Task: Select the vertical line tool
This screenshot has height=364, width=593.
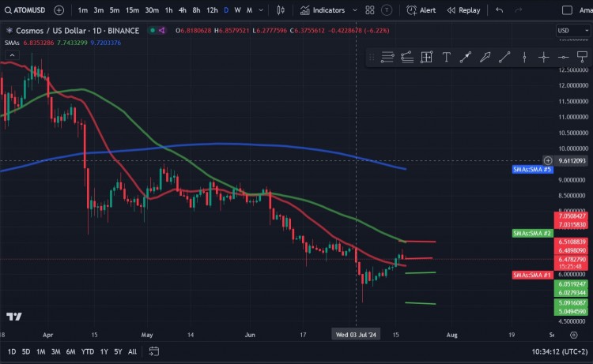Action: click(x=524, y=57)
